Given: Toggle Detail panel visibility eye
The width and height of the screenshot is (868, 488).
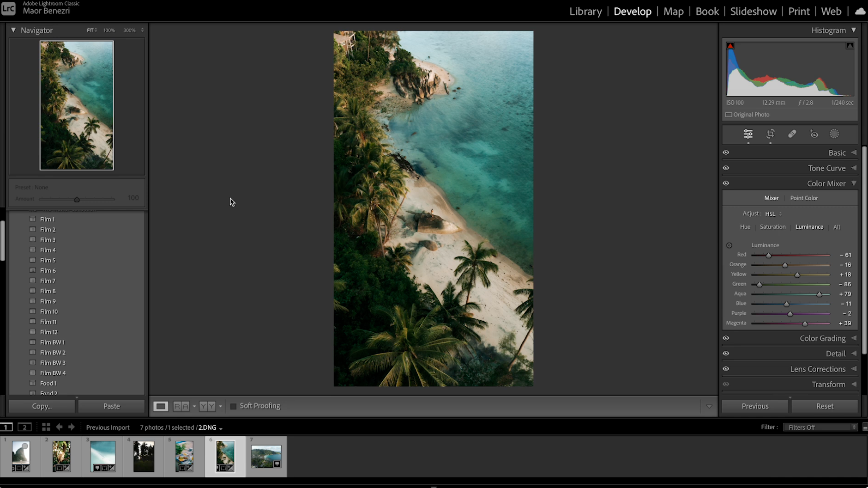Looking at the screenshot, I should click(726, 354).
